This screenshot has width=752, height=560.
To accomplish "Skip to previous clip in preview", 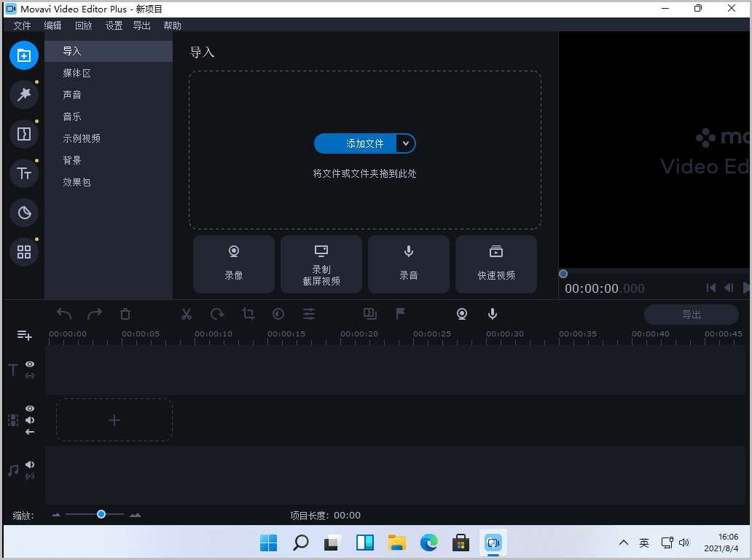I will click(x=711, y=288).
